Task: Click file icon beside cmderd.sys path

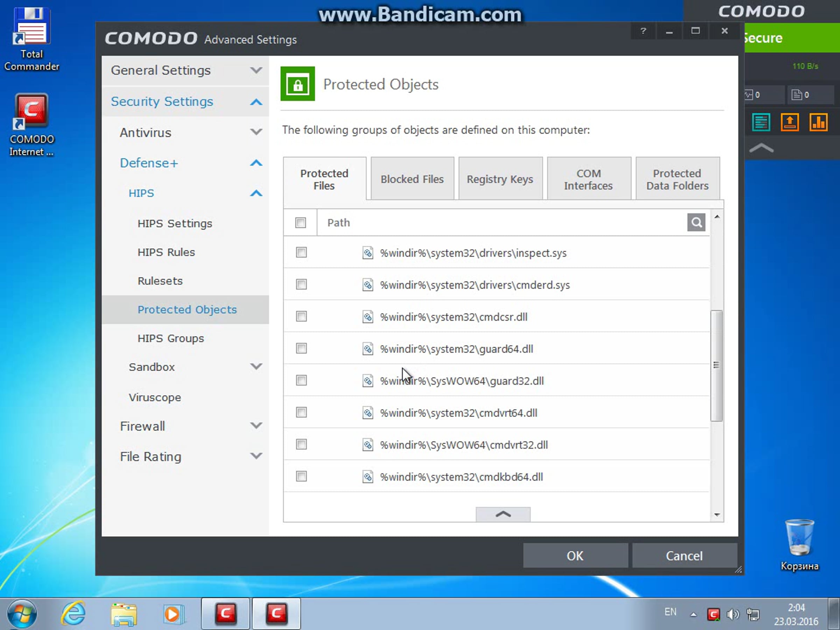Action: tap(367, 285)
